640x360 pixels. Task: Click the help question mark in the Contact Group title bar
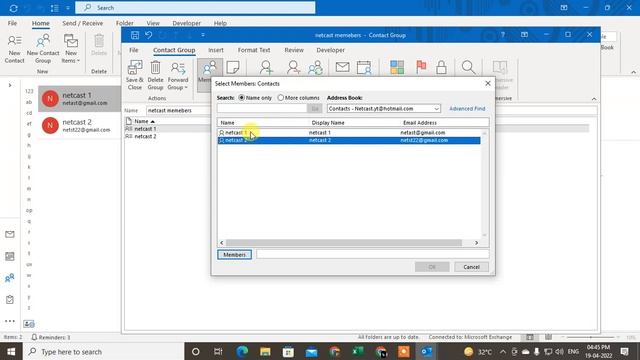click(x=503, y=35)
